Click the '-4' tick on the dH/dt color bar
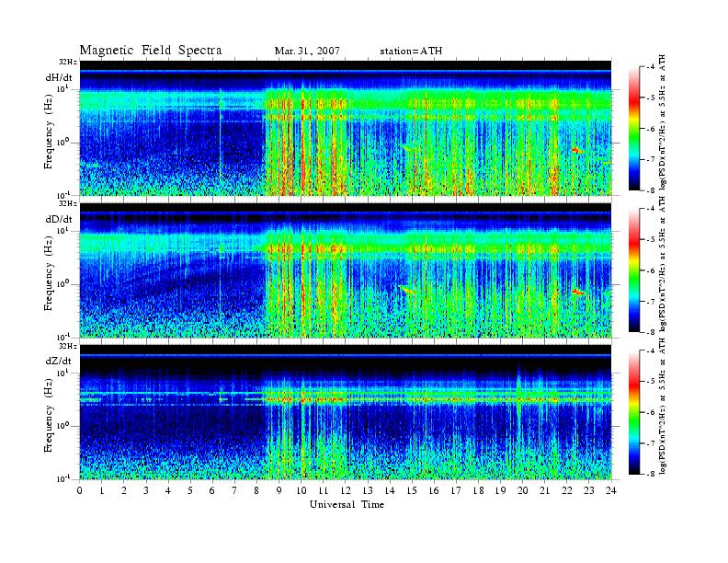Image resolution: width=728 pixels, height=563 pixels. [x=650, y=67]
